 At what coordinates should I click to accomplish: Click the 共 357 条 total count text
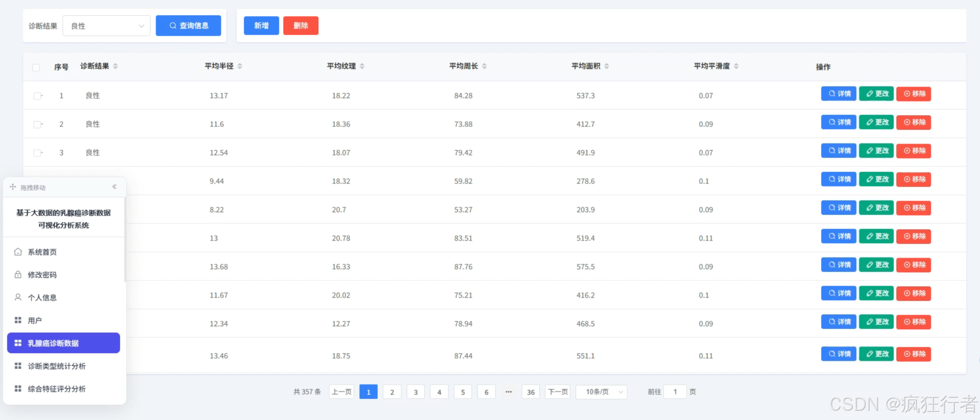pos(307,392)
